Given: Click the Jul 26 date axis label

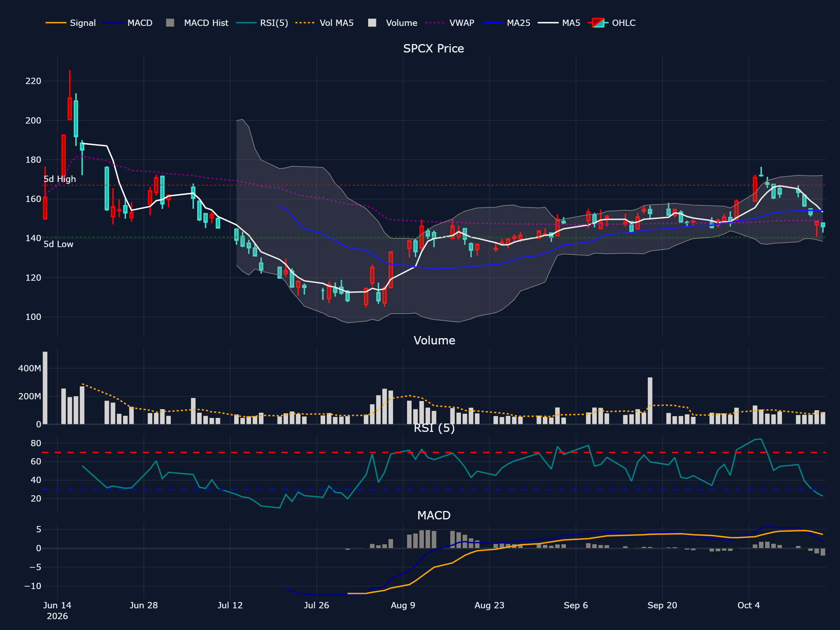Looking at the screenshot, I should pos(316,605).
